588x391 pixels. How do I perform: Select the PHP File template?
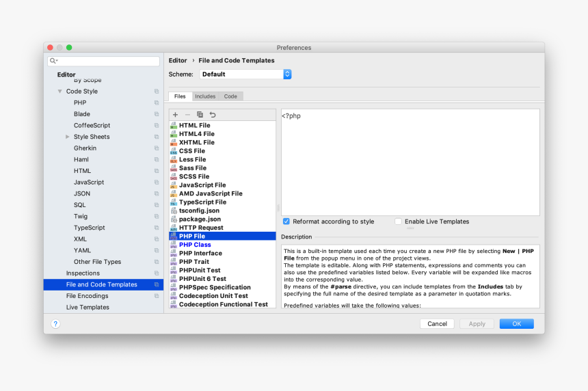coord(222,237)
